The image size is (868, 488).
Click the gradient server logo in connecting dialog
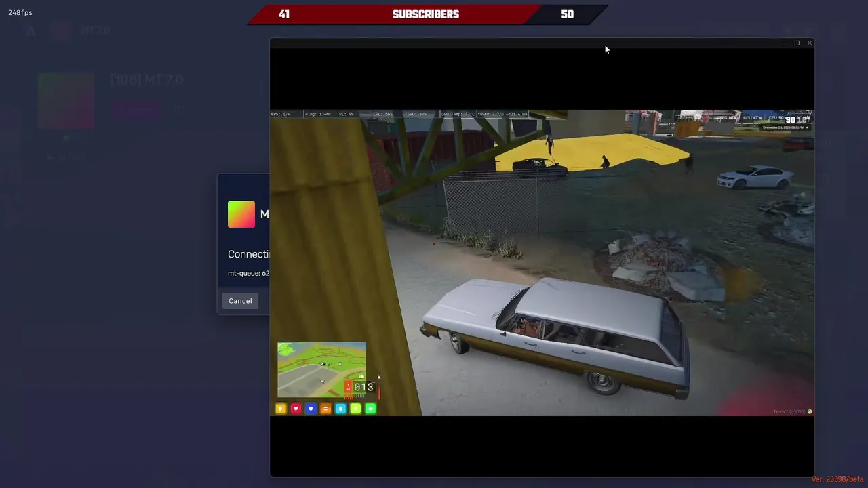(241, 214)
